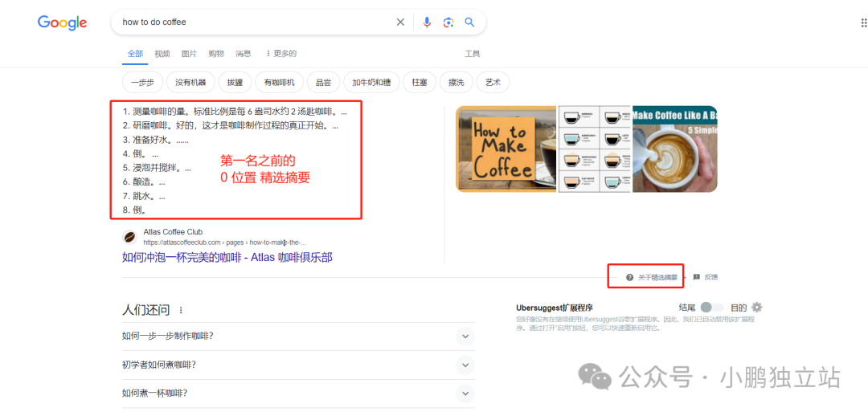Open 如何冲泡一杯完美的咖啡 result link
This screenshot has width=868, height=412.
(227, 257)
